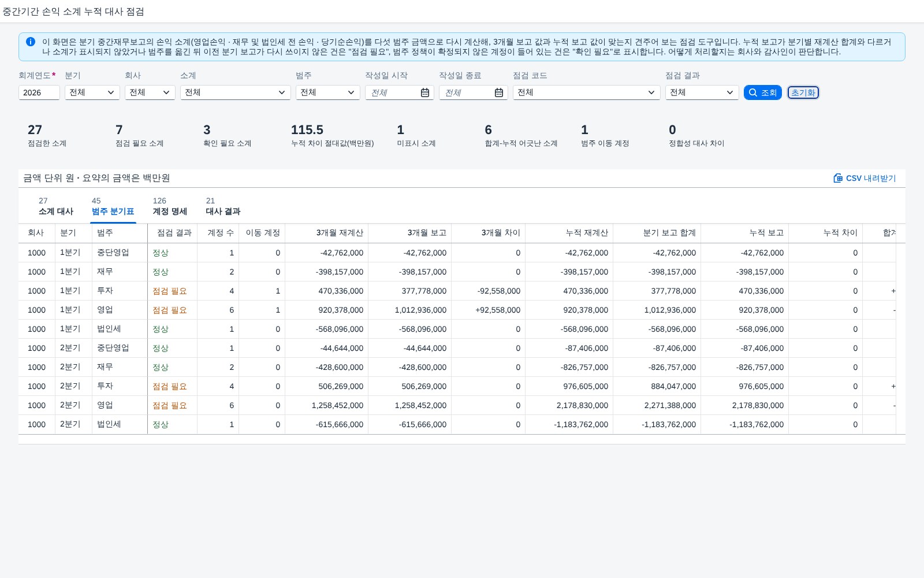Click the CSV export file icon
Screen dimensions: 924x578
838,178
